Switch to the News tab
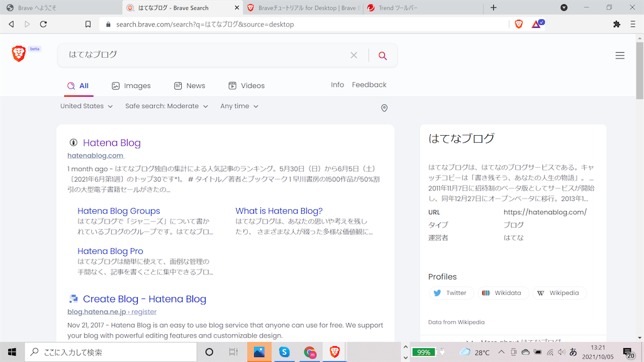Viewport: 644px width, 362px height. (x=190, y=85)
